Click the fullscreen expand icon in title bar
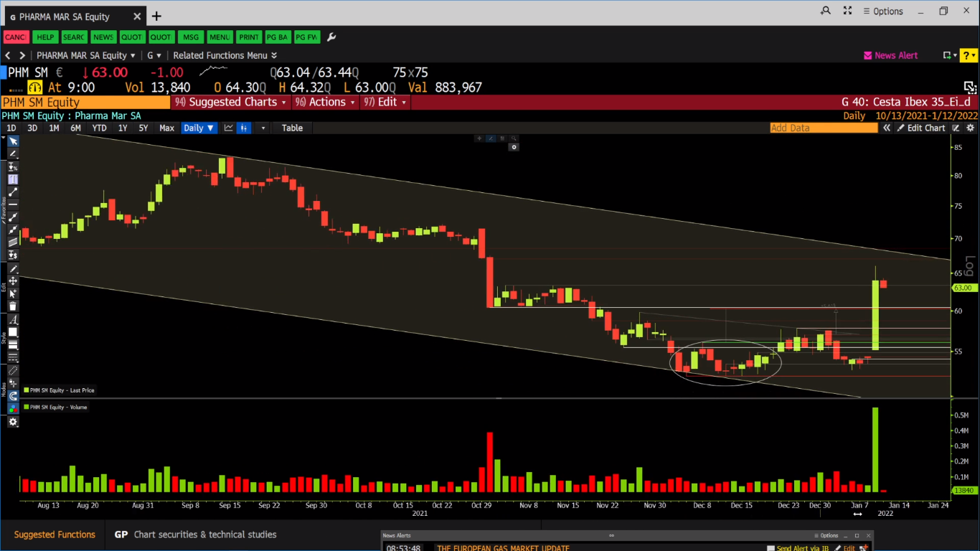 coord(847,11)
